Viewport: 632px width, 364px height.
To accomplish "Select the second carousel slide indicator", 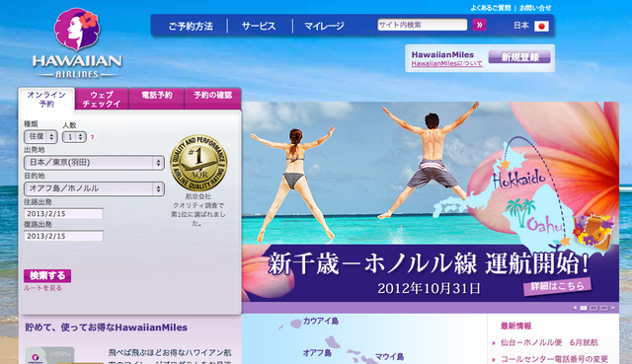I will 593,308.
